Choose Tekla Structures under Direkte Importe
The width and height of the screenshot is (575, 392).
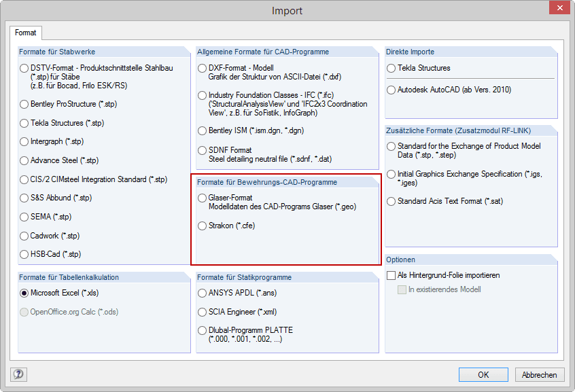(x=390, y=68)
